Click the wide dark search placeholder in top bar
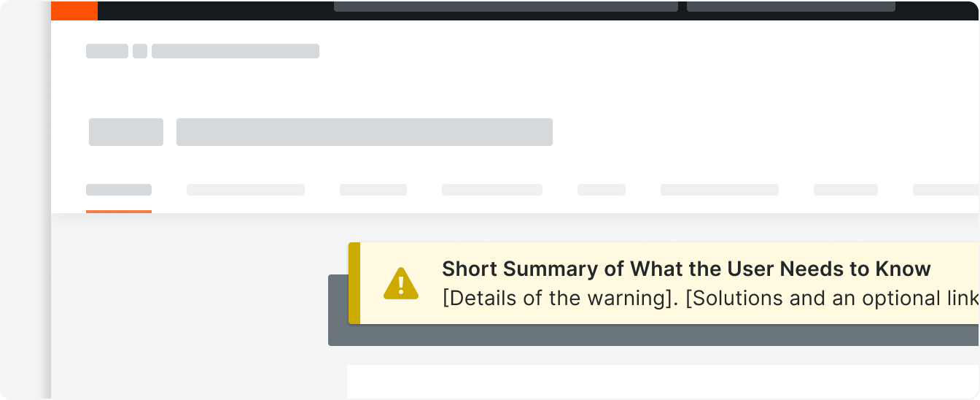The height and width of the screenshot is (400, 980). click(x=506, y=7)
